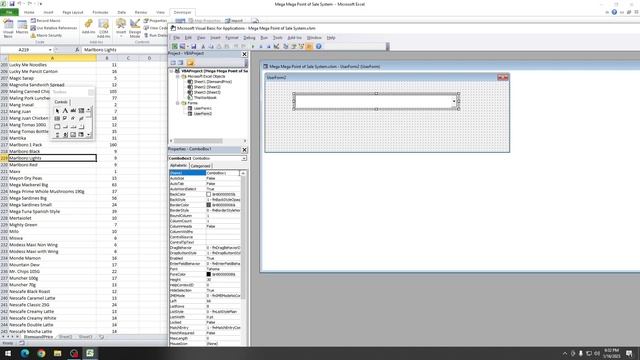The height and width of the screenshot is (360, 640).
Task: Toggle Folders view in Project pane
Action: click(x=190, y=63)
